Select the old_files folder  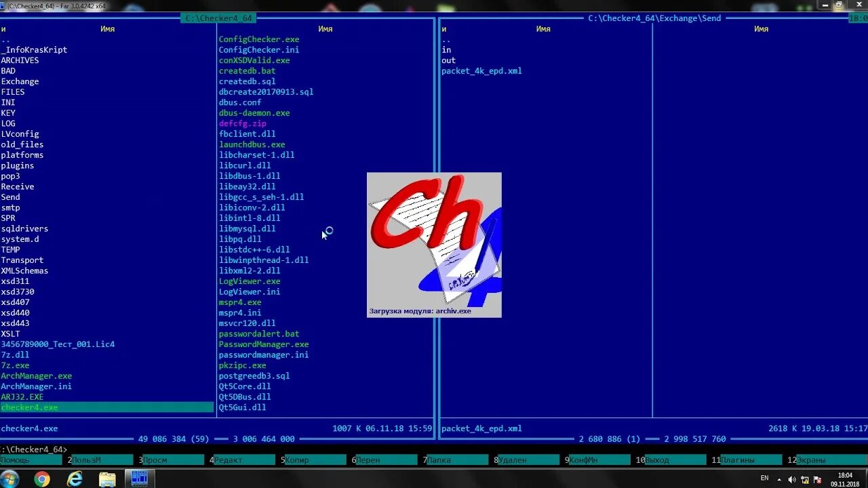coord(22,144)
